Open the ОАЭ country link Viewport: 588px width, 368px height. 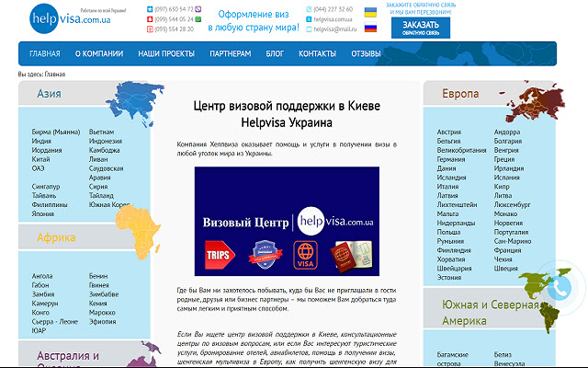click(38, 168)
